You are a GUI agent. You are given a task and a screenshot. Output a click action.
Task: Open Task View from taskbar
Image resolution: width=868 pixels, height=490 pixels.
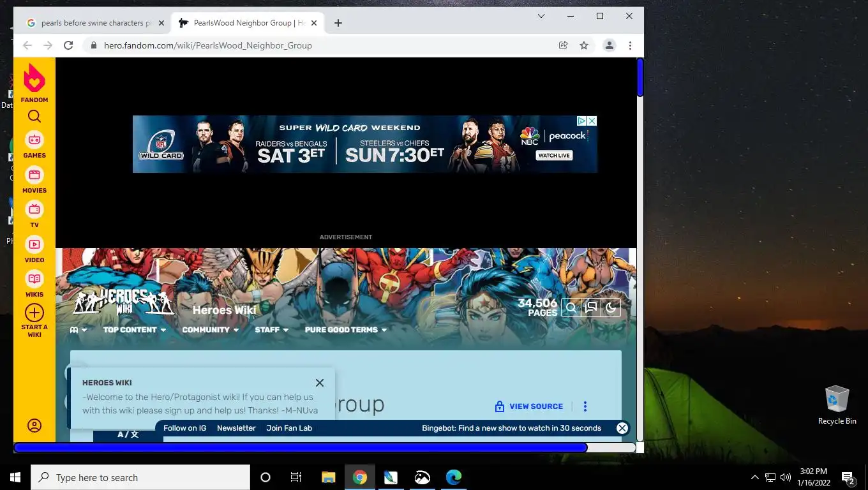[x=296, y=477]
